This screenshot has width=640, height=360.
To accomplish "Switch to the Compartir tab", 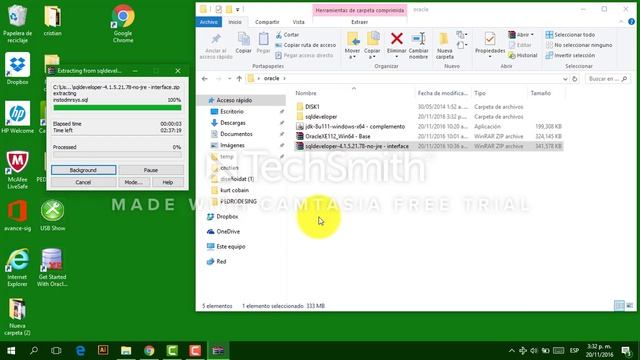I will point(267,22).
